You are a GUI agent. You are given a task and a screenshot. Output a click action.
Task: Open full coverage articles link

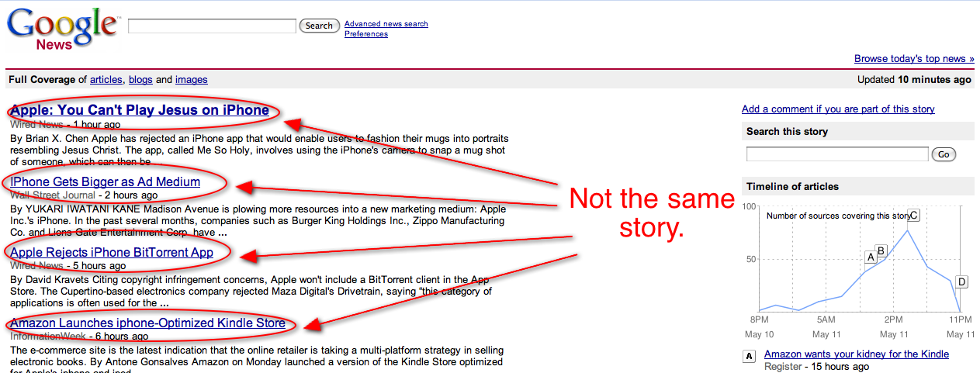point(106,80)
